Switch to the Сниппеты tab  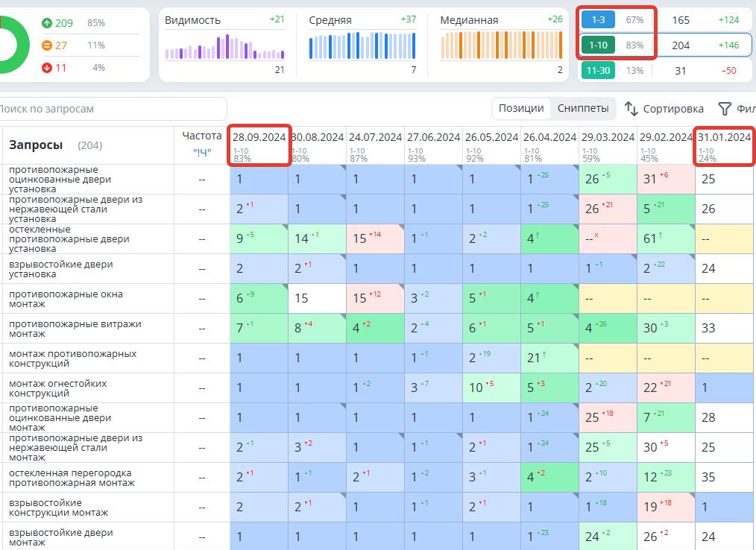point(583,108)
